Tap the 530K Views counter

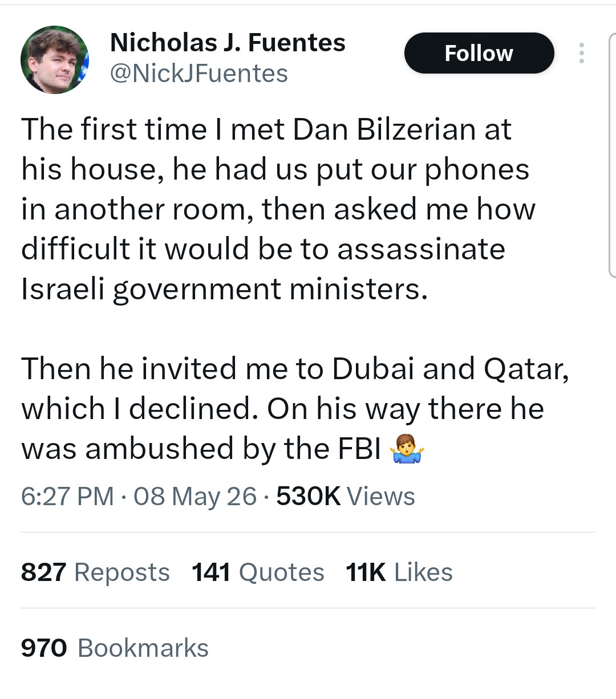pyautogui.click(x=346, y=496)
